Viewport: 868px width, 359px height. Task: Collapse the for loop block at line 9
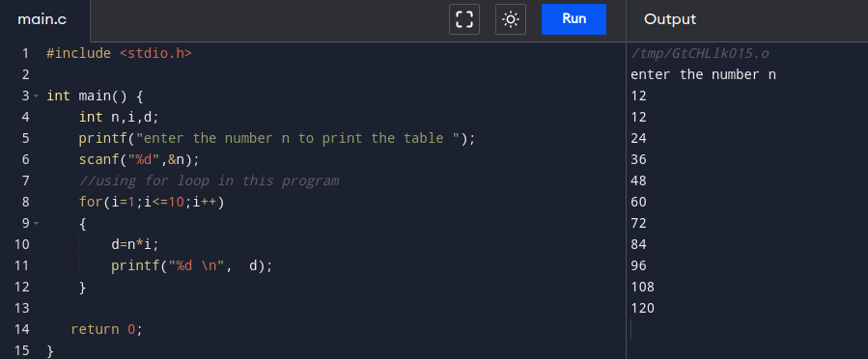[37, 224]
